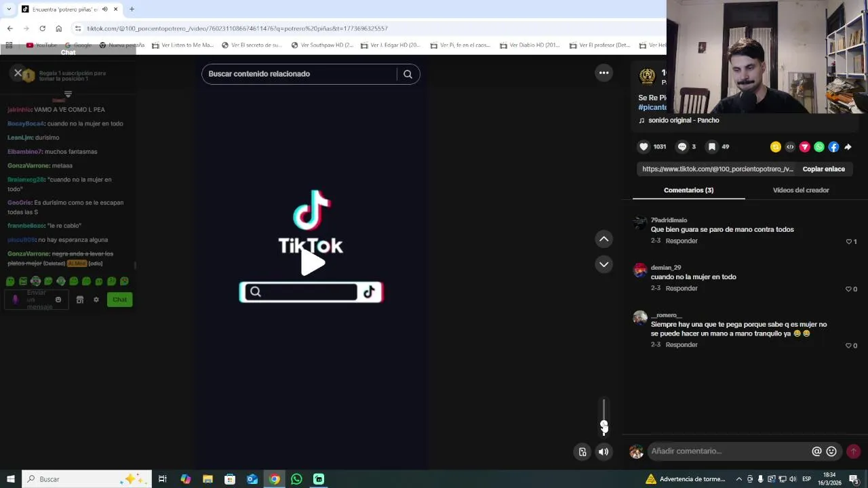868x488 pixels.
Task: Send to friends with red arrow icon
Action: (805, 146)
